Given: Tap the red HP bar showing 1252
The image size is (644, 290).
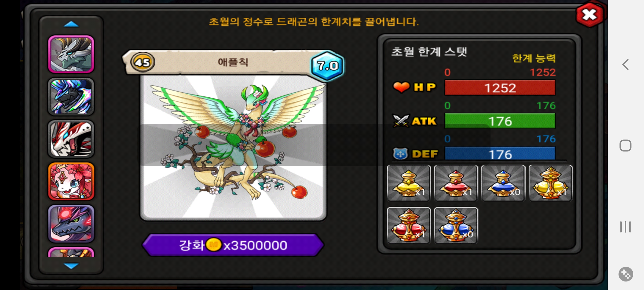Looking at the screenshot, I should click(500, 88).
